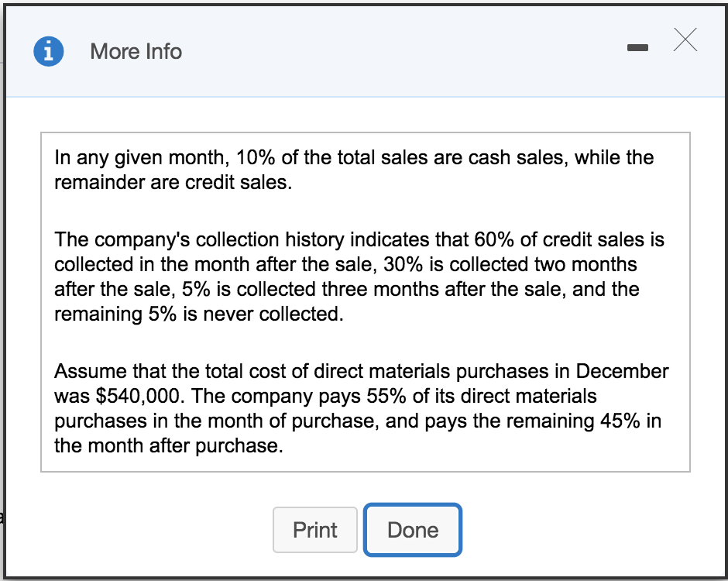This screenshot has height=581, width=728.
Task: Click the line 'the month after purchase'
Action: [169, 446]
